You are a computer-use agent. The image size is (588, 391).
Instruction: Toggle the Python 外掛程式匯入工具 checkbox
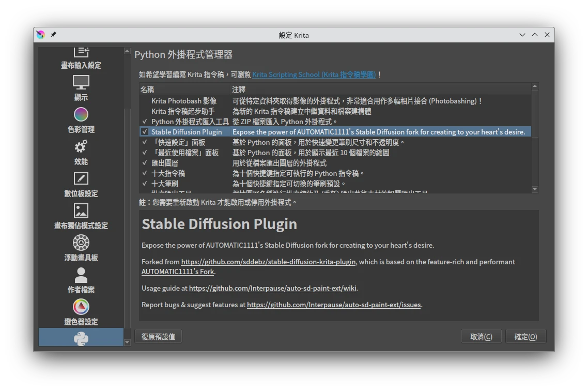pyautogui.click(x=145, y=122)
